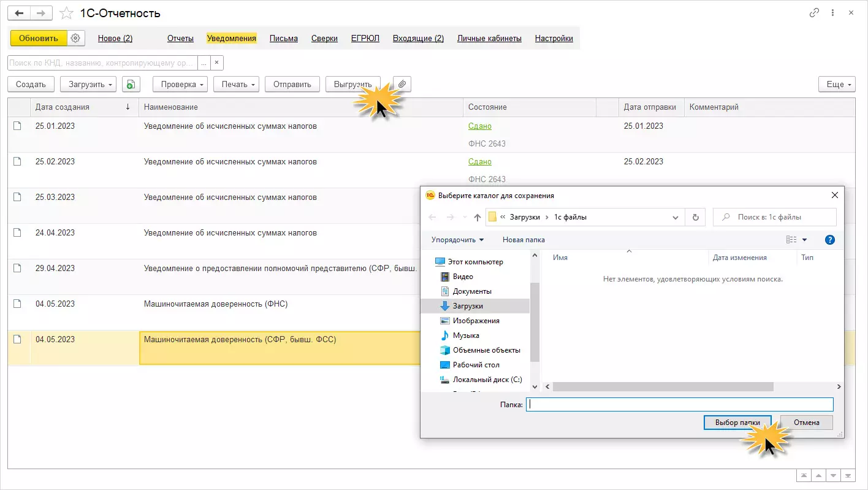Click the document icon of the 25.02.2023 row
This screenshot has height=490, width=868.
pyautogui.click(x=18, y=161)
